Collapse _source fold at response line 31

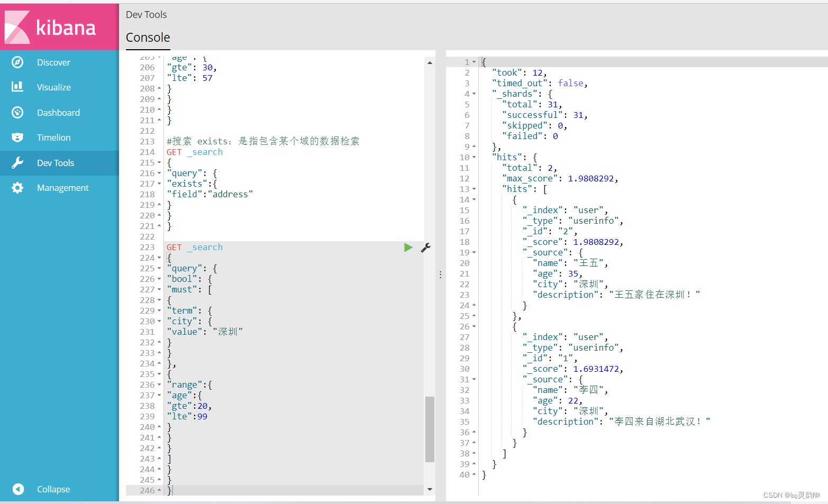point(474,380)
